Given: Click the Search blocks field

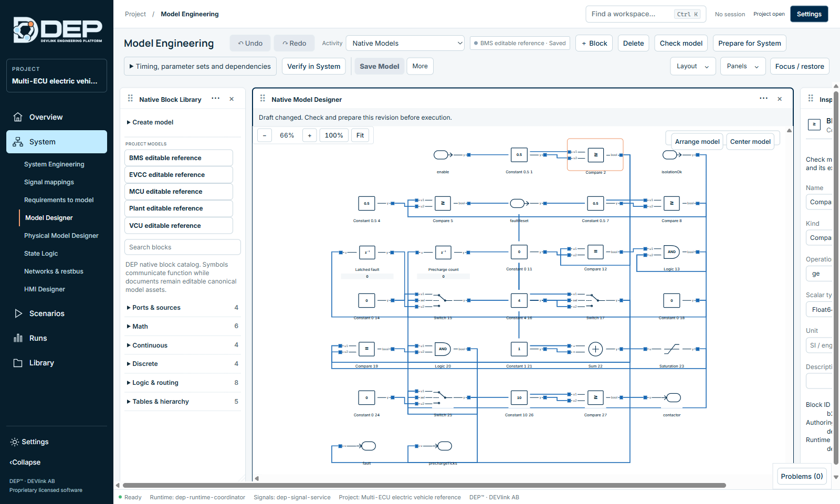Looking at the screenshot, I should click(x=183, y=247).
